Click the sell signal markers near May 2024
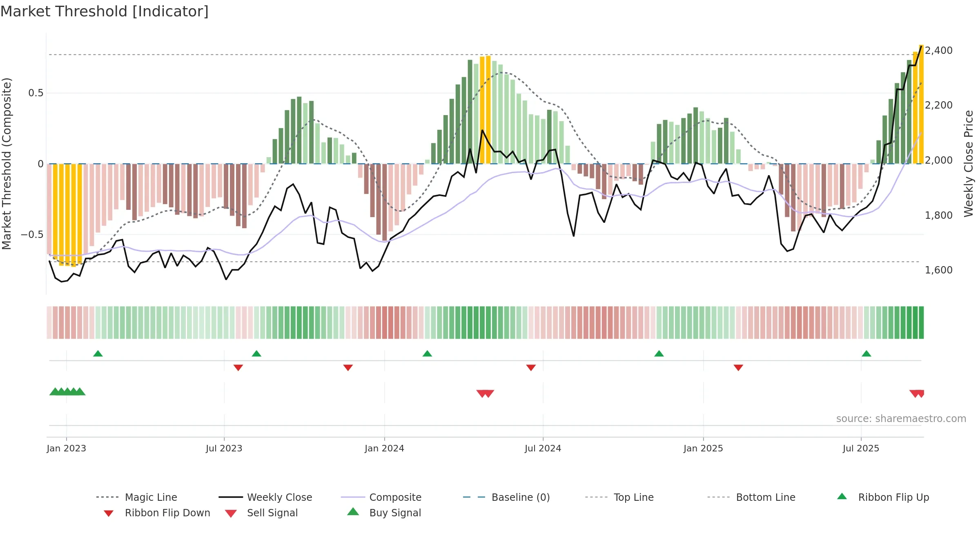The image size is (980, 551). 486,394
